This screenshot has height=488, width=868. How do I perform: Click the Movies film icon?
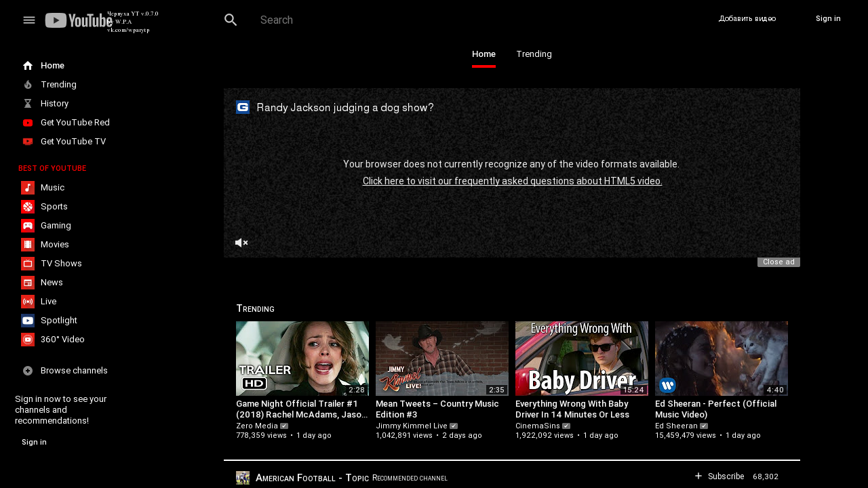tap(28, 245)
